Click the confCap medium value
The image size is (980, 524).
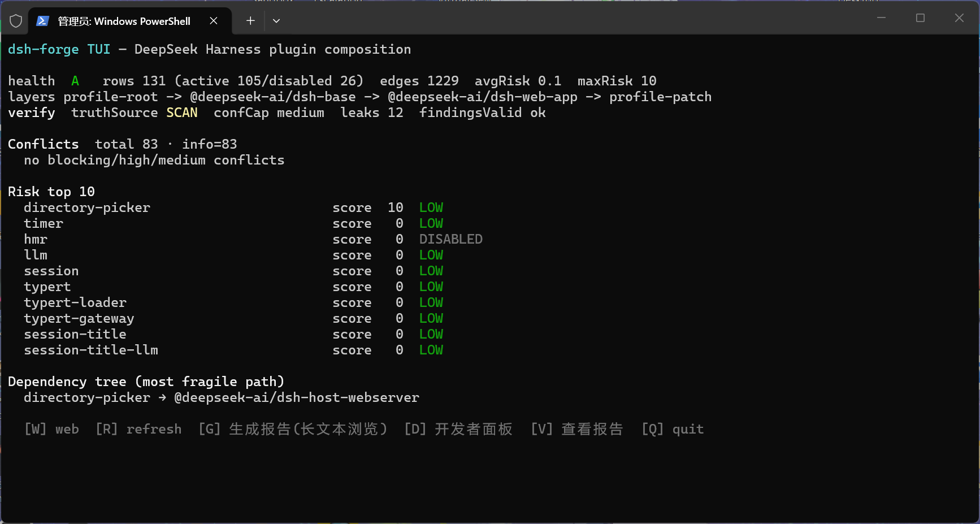coord(269,112)
